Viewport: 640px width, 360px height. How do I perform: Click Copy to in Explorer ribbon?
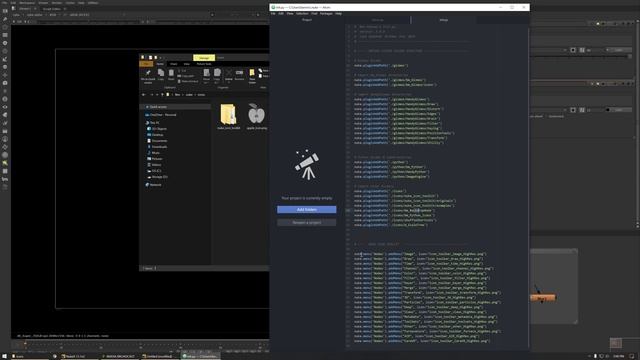(x=217, y=76)
